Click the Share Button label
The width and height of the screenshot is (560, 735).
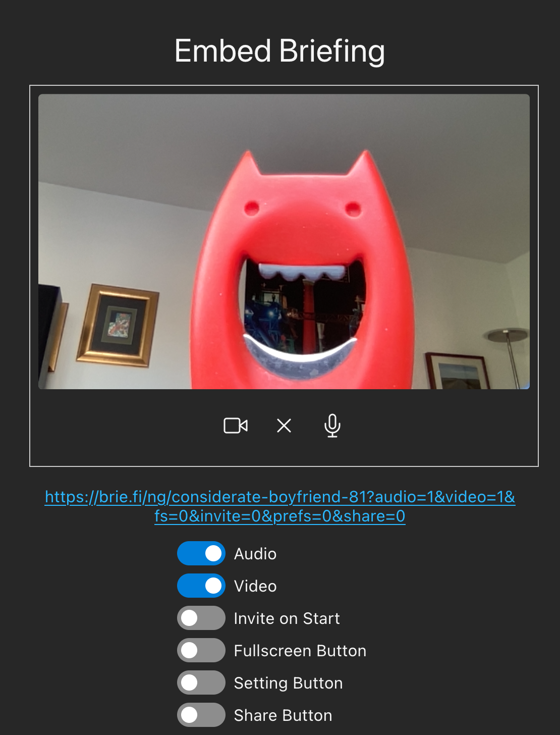coord(282,715)
